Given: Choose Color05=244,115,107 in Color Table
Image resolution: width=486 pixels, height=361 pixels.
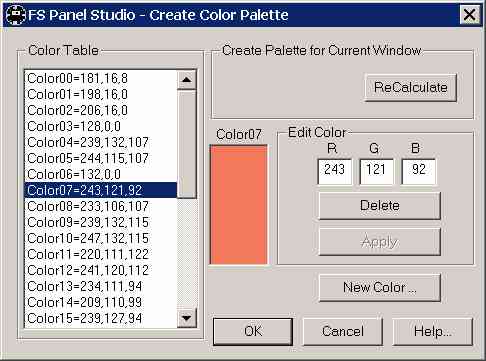Looking at the screenshot, I should [x=101, y=158].
